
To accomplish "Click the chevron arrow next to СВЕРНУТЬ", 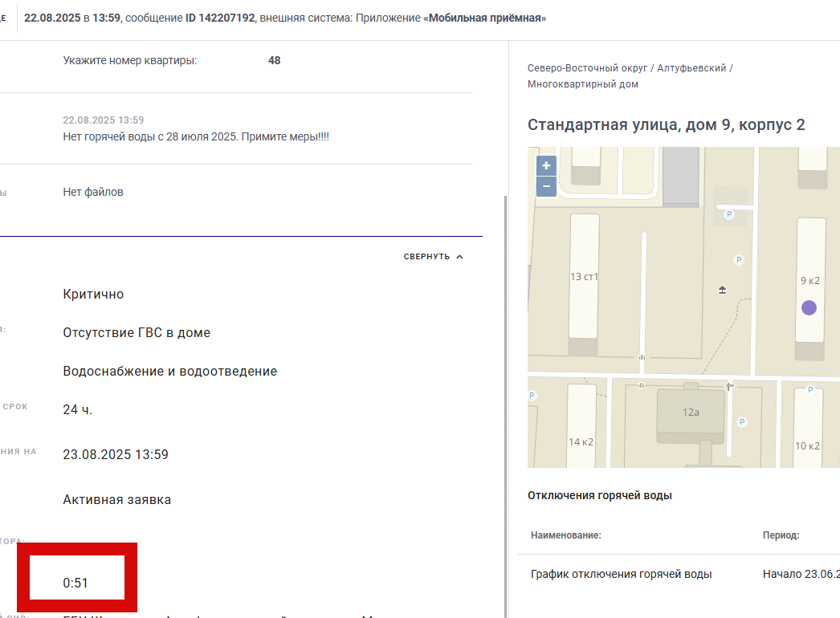I will pyautogui.click(x=459, y=257).
